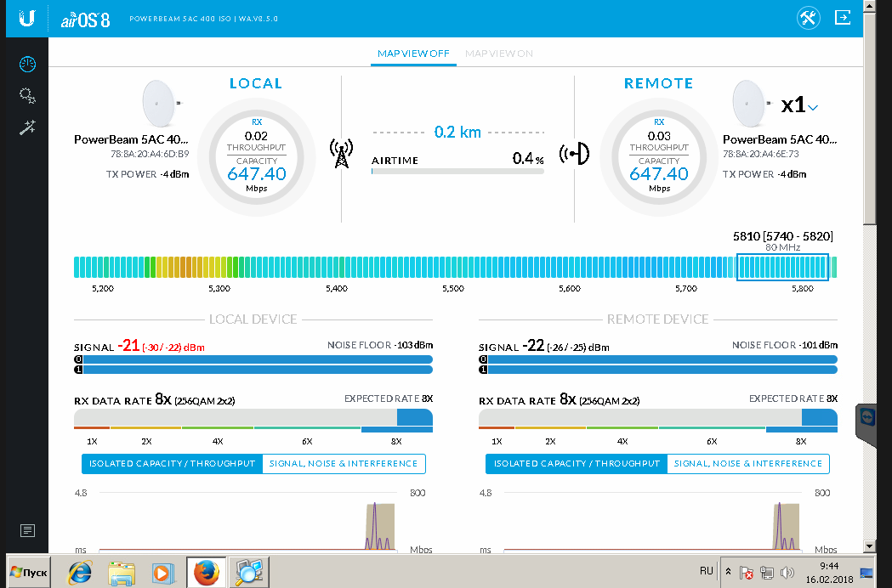Click remote TX POWER -4 dBm text
Screen dimensions: 892x588
click(764, 174)
